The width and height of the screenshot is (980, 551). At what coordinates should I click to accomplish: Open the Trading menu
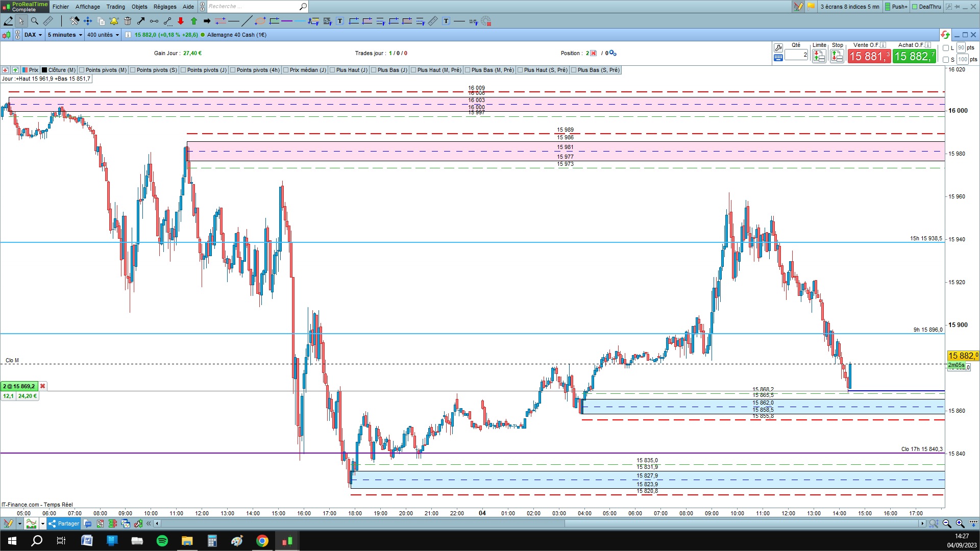[115, 7]
